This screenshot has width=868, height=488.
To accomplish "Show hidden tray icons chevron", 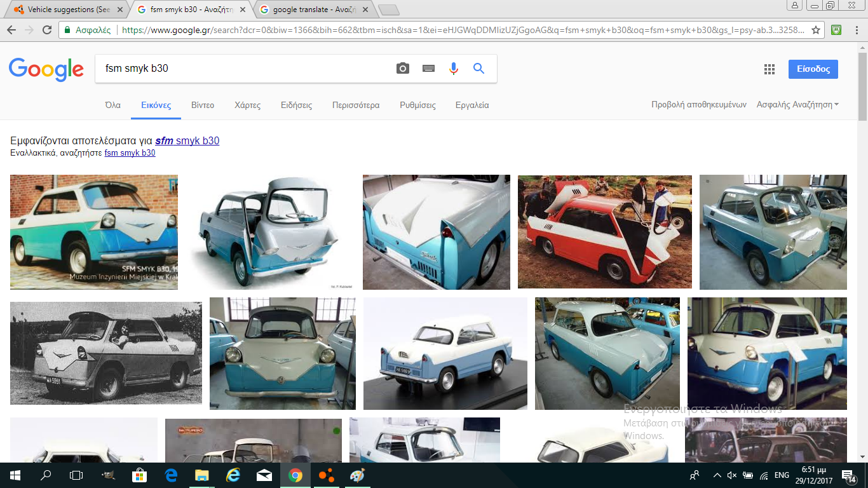I will [x=717, y=475].
